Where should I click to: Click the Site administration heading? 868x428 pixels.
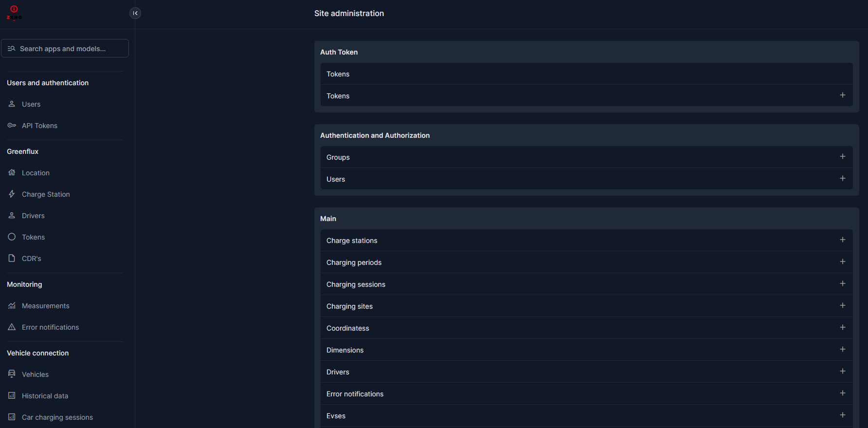click(x=349, y=13)
